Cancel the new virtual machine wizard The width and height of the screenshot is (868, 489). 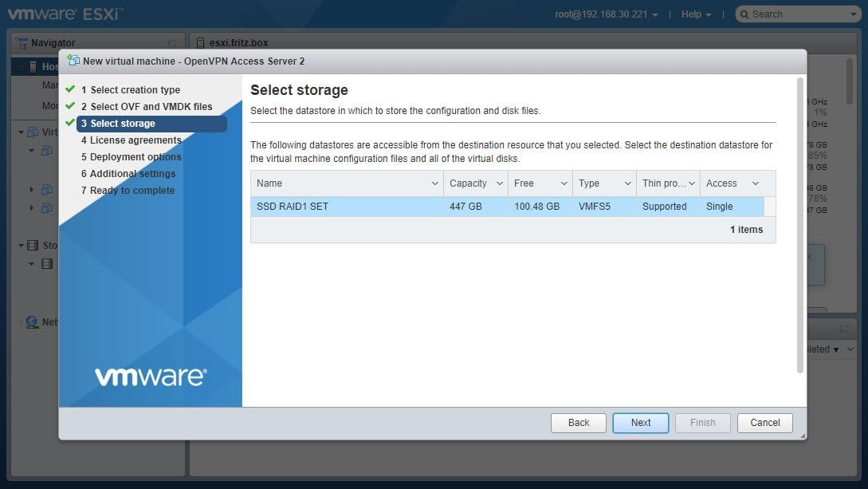pyautogui.click(x=764, y=423)
